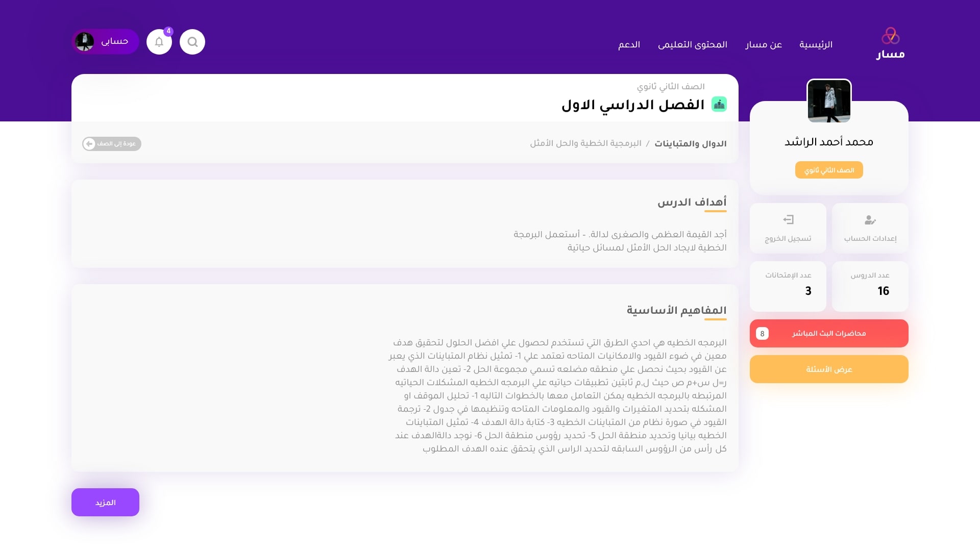The height and width of the screenshot is (551, 980).
Task: Open محاضرات البث المباشر button
Action: [x=829, y=334]
